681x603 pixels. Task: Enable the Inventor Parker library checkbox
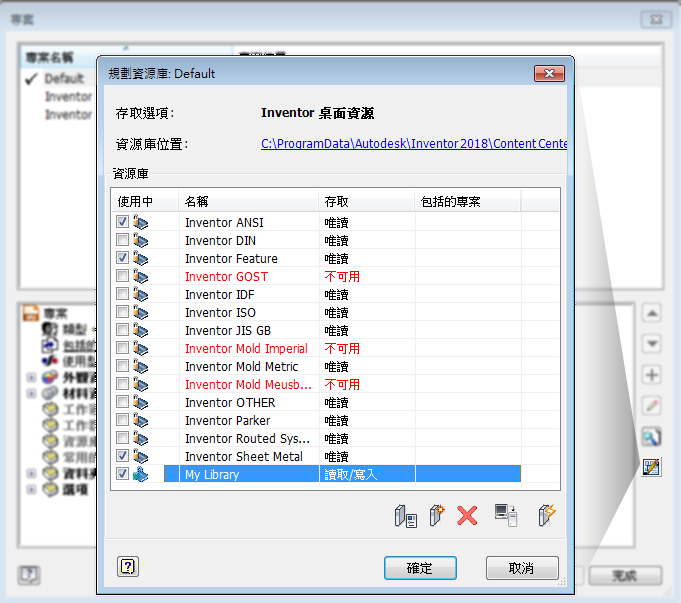(122, 420)
